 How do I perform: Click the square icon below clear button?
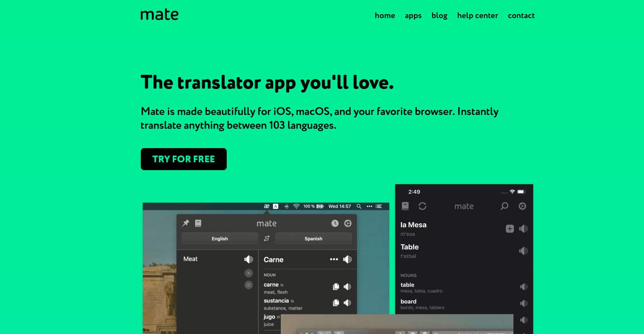248,285
